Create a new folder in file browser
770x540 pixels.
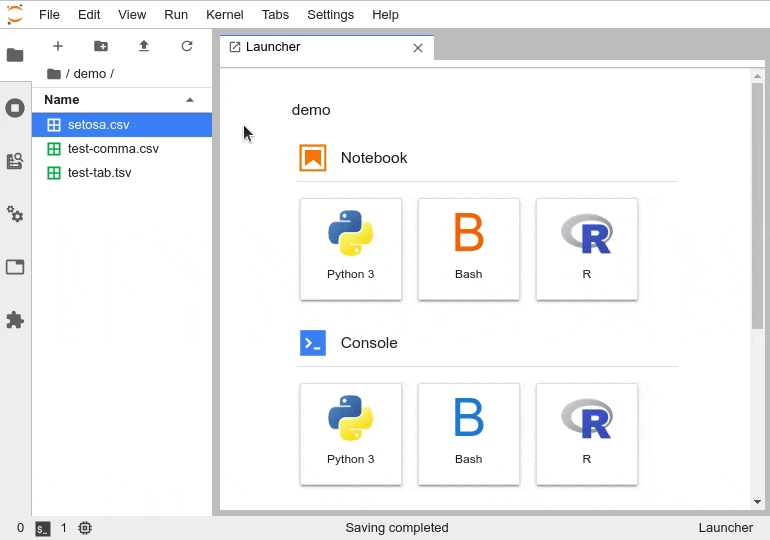tap(101, 46)
